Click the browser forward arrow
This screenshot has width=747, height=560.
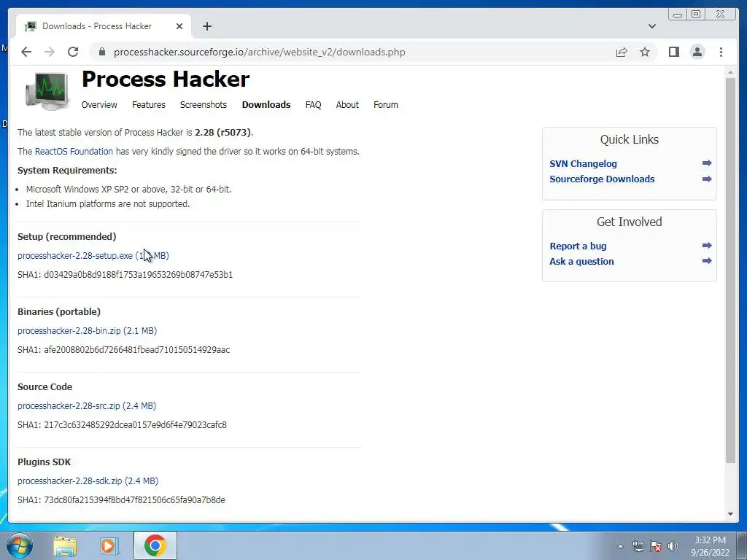coord(50,52)
